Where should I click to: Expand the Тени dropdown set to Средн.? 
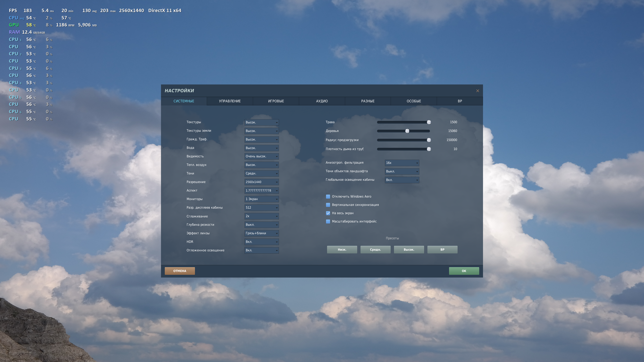point(262,173)
